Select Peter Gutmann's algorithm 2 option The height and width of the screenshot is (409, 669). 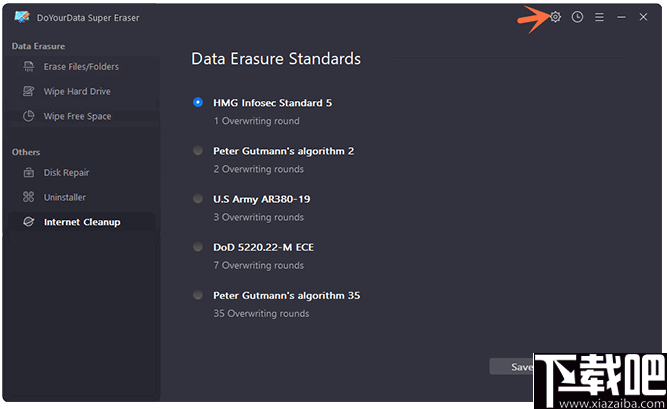[198, 151]
